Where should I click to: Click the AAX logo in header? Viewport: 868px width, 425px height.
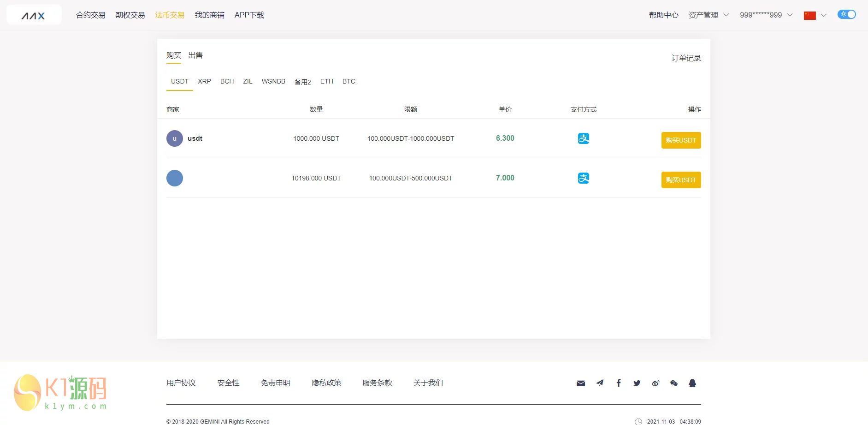(34, 15)
